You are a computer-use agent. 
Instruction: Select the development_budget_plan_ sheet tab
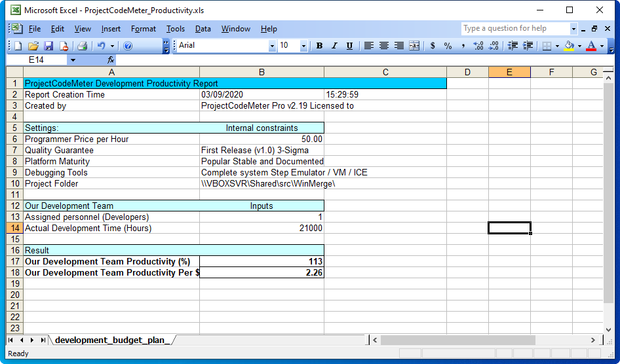112,340
